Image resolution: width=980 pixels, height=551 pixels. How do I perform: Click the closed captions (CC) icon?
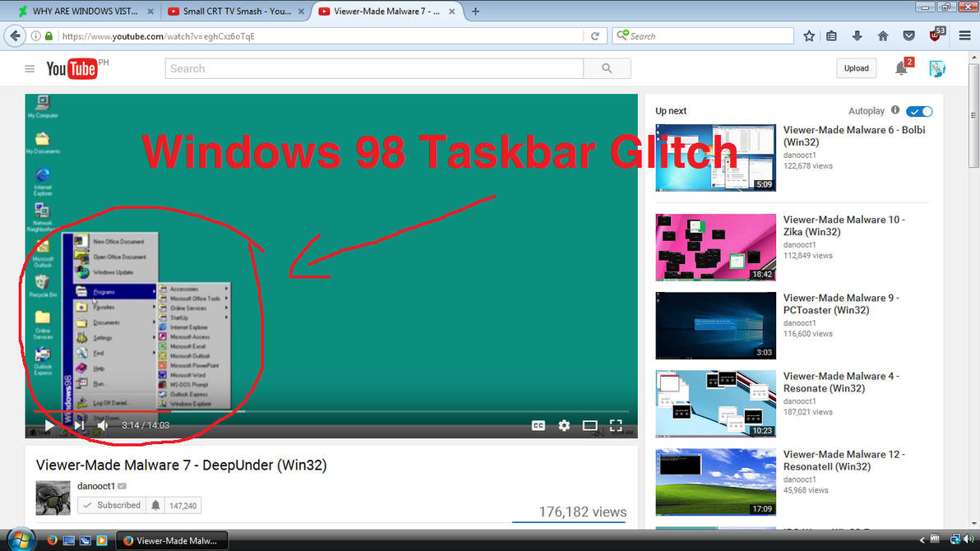[x=539, y=425]
